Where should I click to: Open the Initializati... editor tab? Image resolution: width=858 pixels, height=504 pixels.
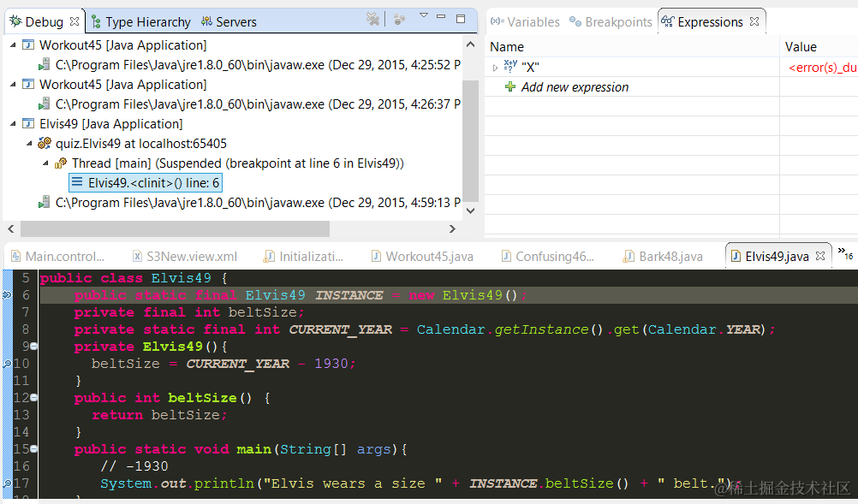point(304,257)
